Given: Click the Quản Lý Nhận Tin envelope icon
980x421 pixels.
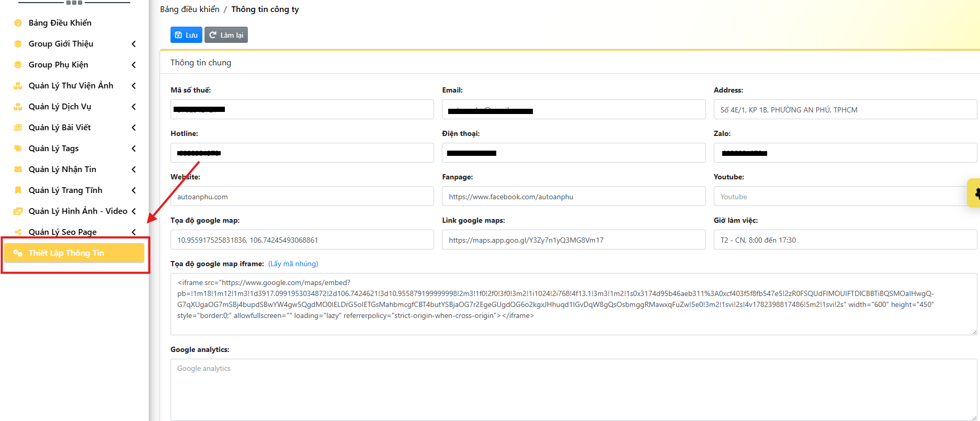Looking at the screenshot, I should [x=18, y=169].
